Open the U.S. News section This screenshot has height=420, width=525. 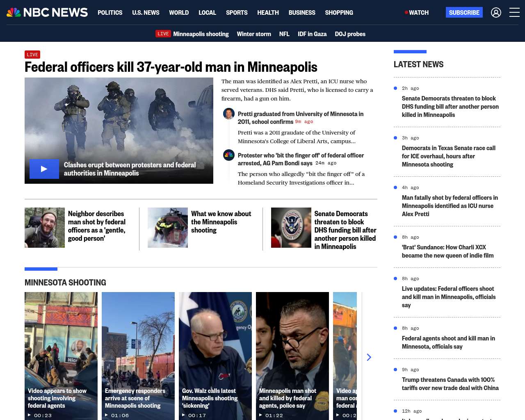pyautogui.click(x=146, y=12)
